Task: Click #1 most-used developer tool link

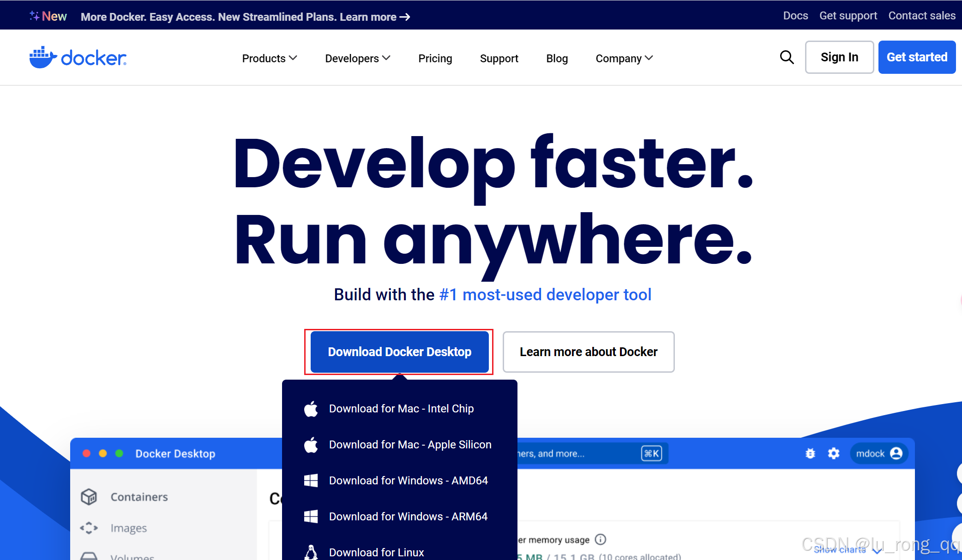Action: click(545, 294)
